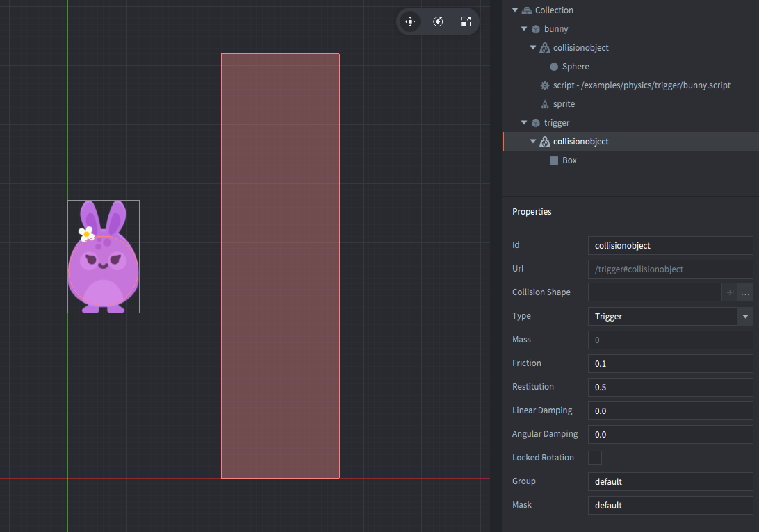The height and width of the screenshot is (532, 759).
Task: Select the sprite item in the outline
Action: (564, 104)
